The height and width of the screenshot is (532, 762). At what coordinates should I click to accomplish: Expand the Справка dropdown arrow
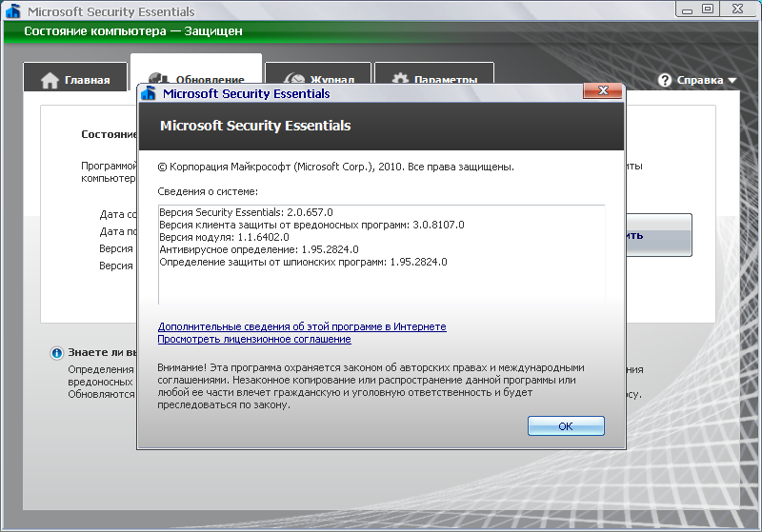[x=732, y=81]
